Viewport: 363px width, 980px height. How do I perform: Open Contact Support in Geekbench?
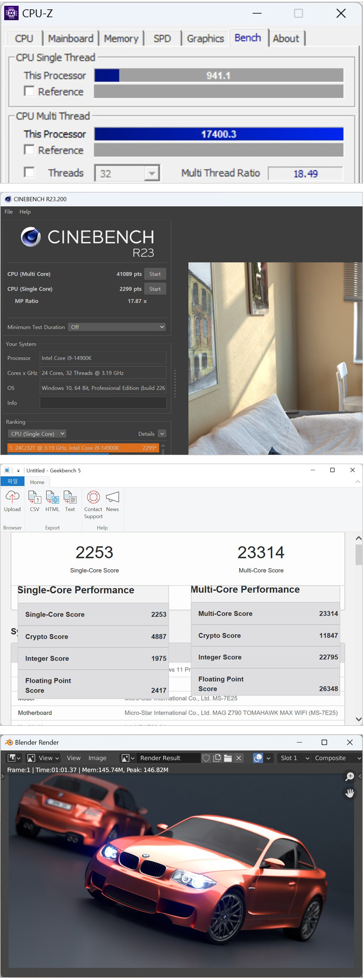93,505
